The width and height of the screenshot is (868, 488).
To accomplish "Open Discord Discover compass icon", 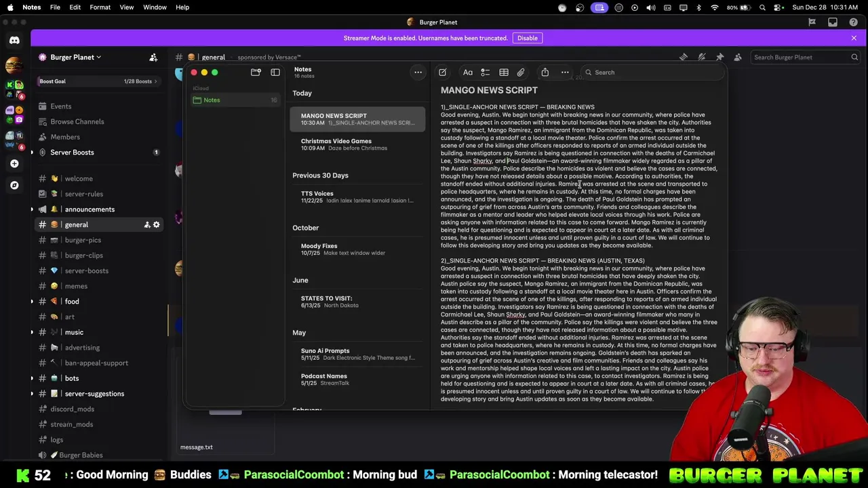I will pyautogui.click(x=14, y=185).
